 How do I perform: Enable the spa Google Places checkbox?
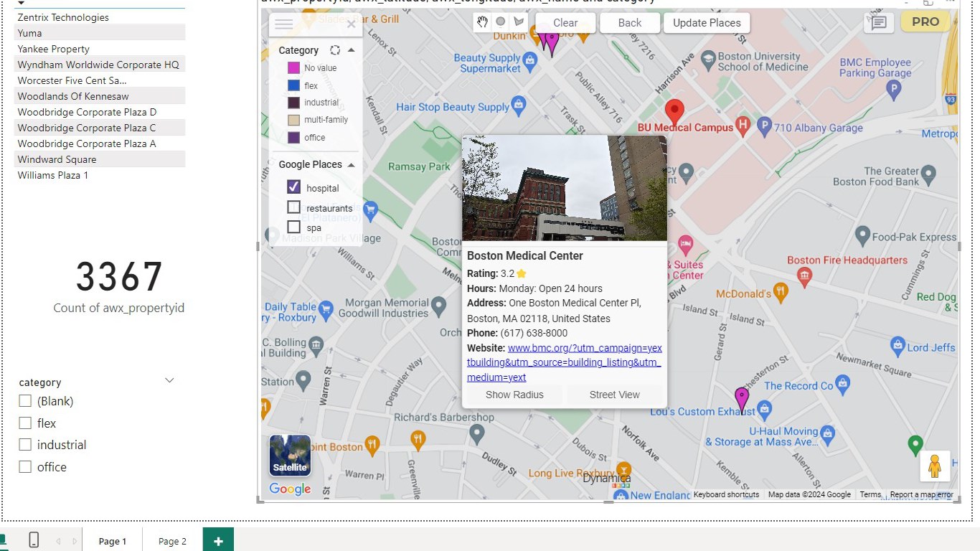click(293, 227)
